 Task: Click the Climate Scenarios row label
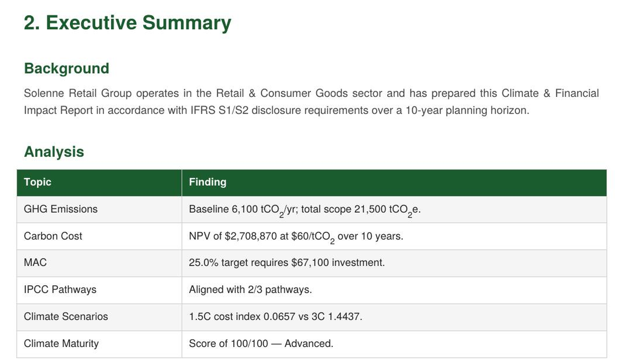tap(66, 317)
